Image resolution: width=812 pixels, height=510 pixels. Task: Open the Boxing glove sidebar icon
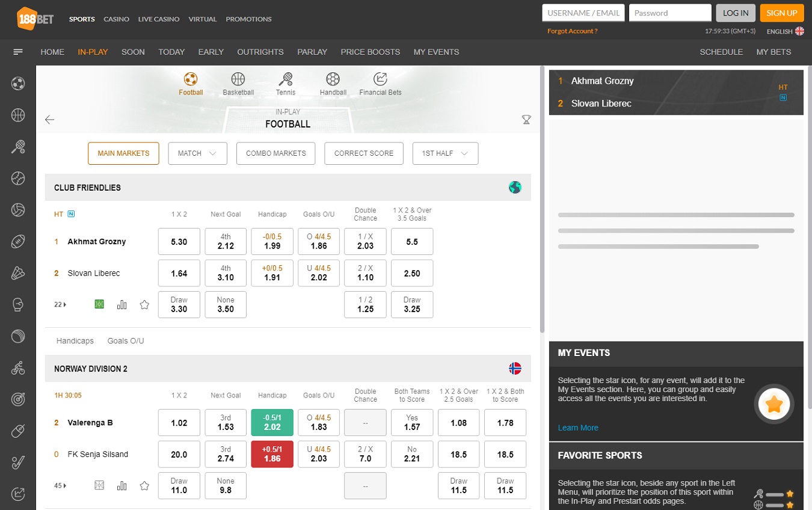[x=18, y=304]
